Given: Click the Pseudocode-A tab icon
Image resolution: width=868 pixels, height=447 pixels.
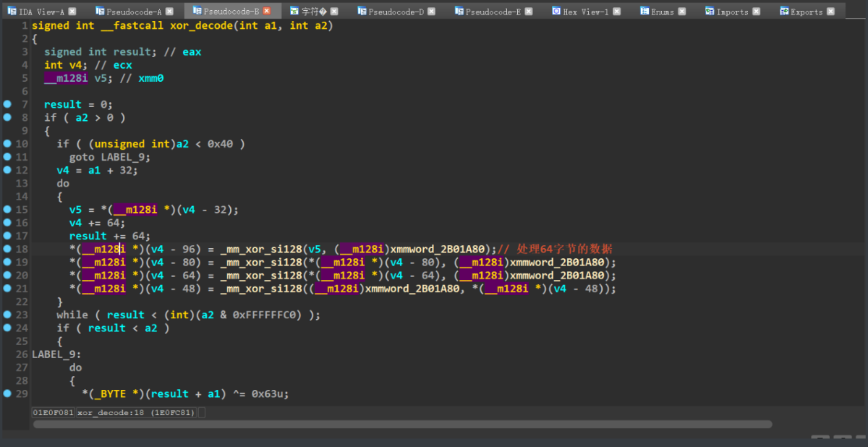Looking at the screenshot, I should click(100, 12).
